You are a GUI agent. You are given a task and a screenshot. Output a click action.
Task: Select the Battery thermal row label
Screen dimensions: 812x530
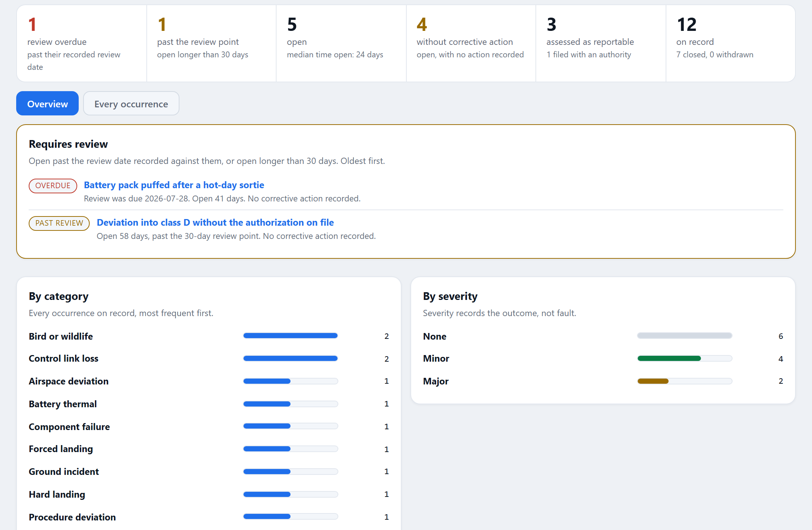point(63,404)
